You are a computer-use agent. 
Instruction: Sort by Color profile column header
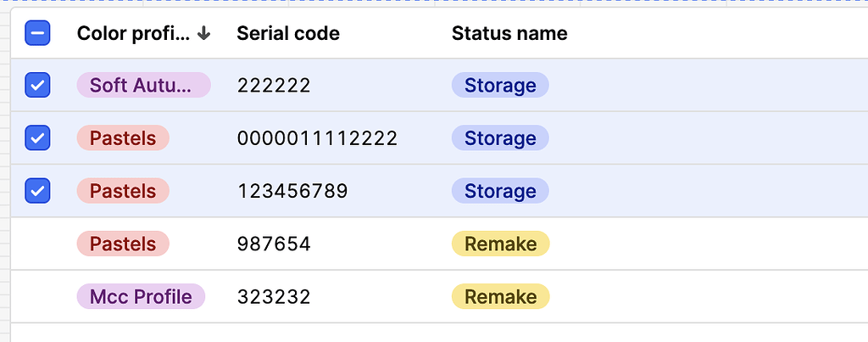tap(133, 33)
